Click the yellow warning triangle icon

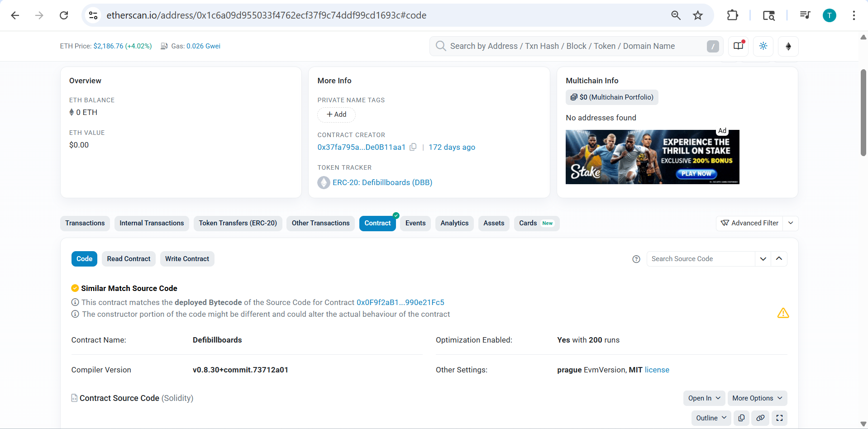tap(783, 313)
